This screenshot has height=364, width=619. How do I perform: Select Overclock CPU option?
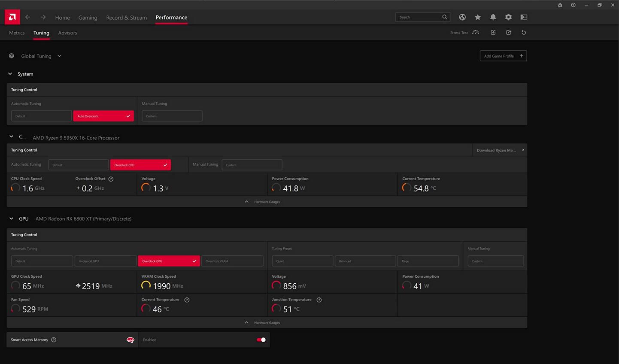(x=140, y=165)
